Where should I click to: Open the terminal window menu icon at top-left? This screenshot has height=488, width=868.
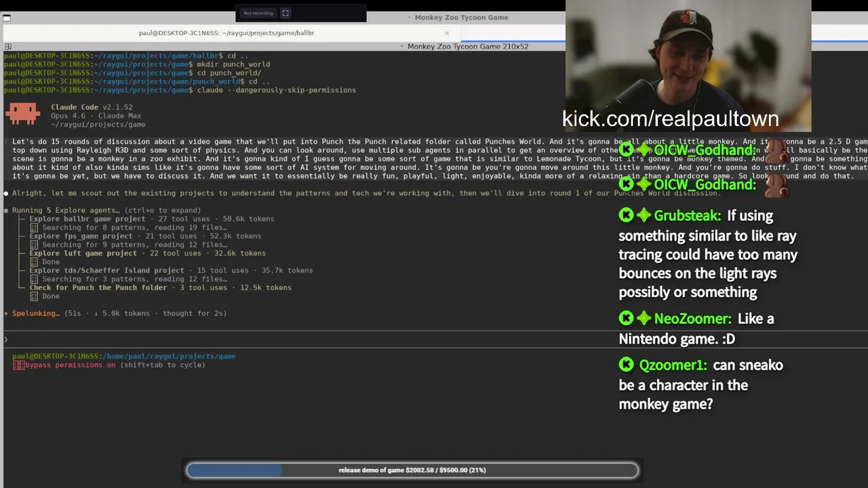[6, 18]
